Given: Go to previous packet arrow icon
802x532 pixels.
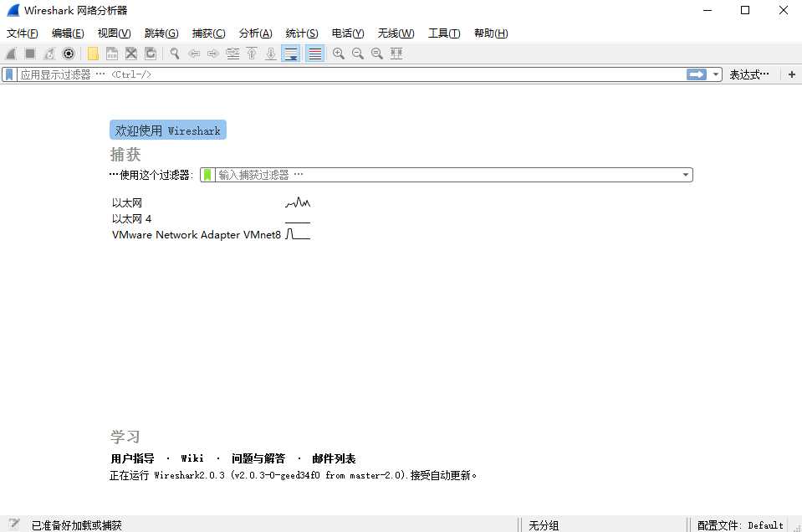Looking at the screenshot, I should tap(194, 54).
